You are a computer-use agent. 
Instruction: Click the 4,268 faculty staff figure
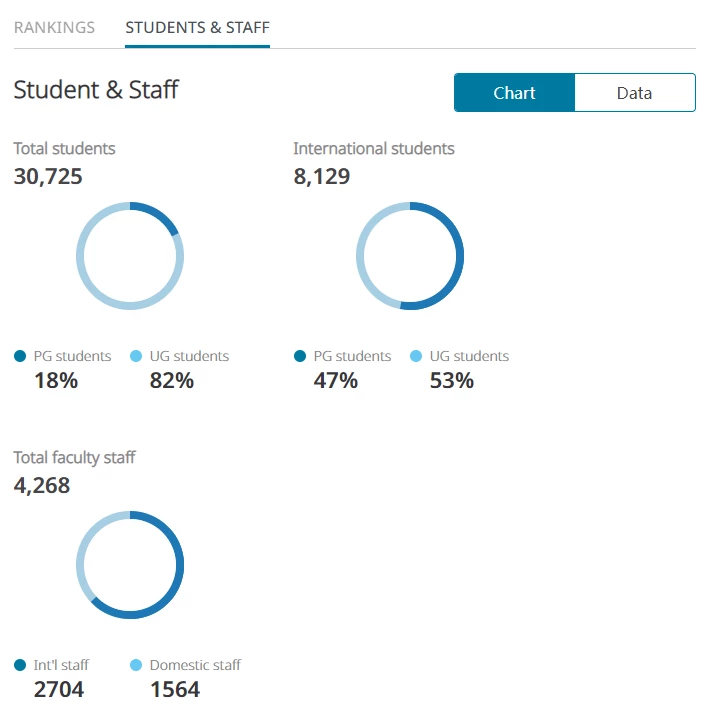coord(42,486)
